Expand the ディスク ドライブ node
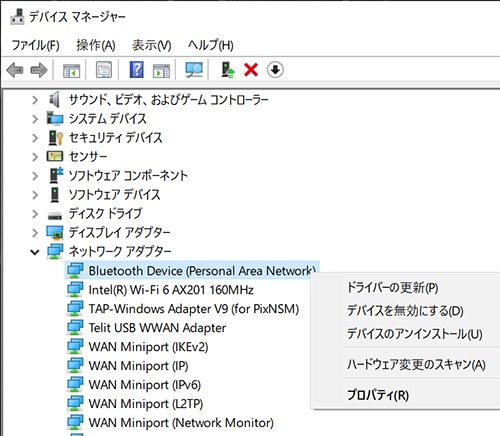The width and height of the screenshot is (500, 436). tap(35, 214)
